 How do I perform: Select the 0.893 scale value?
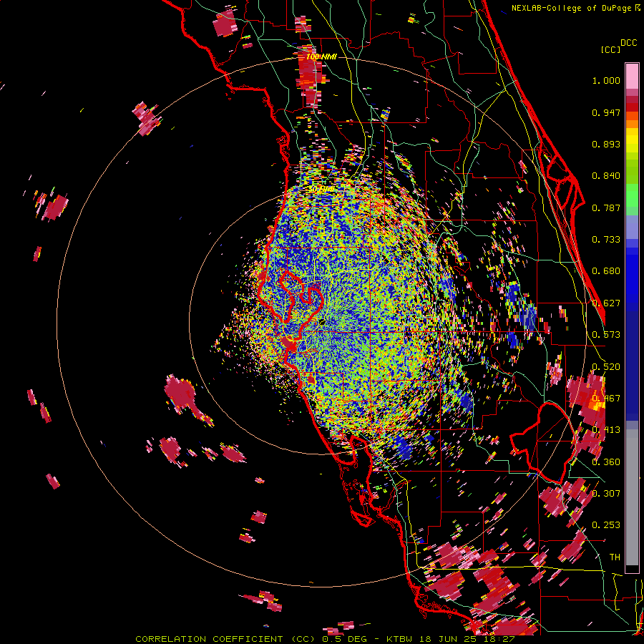coord(606,144)
